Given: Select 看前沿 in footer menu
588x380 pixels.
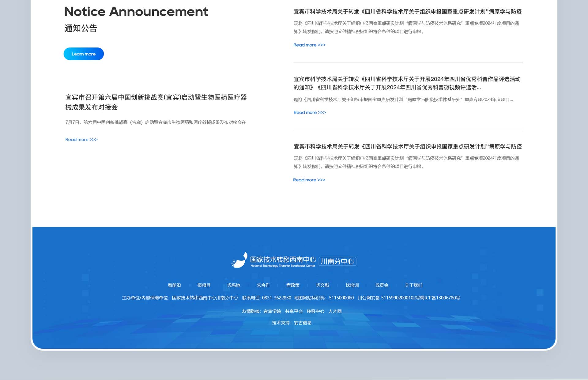Looking at the screenshot, I should coord(174,285).
